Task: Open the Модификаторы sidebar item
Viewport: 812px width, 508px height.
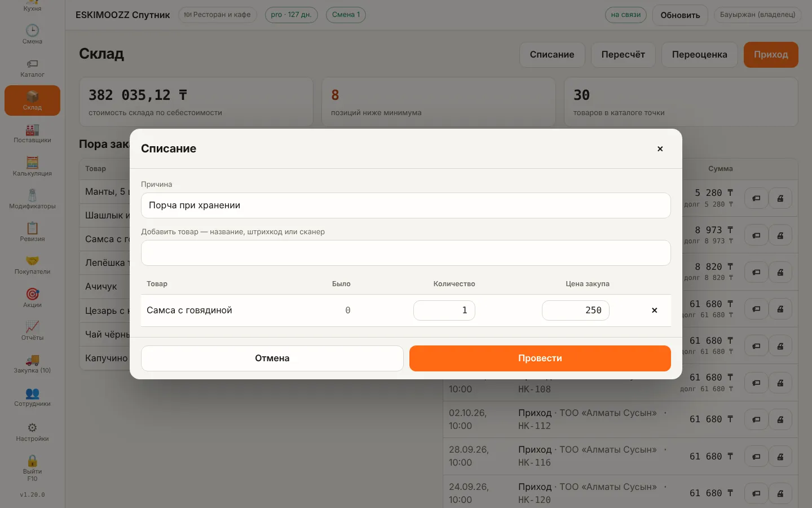Action: coord(32,199)
